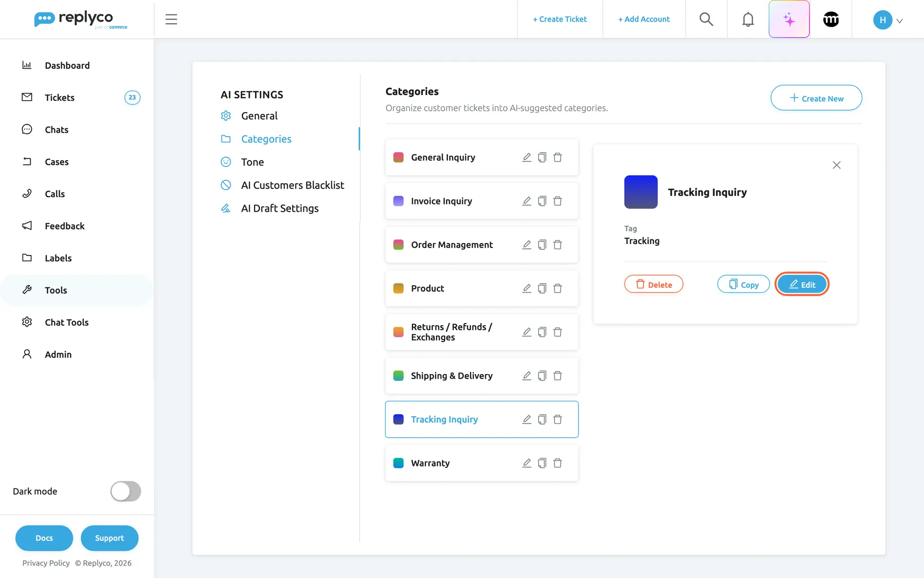
Task: Copy the Warranty category icon
Action: (542, 463)
